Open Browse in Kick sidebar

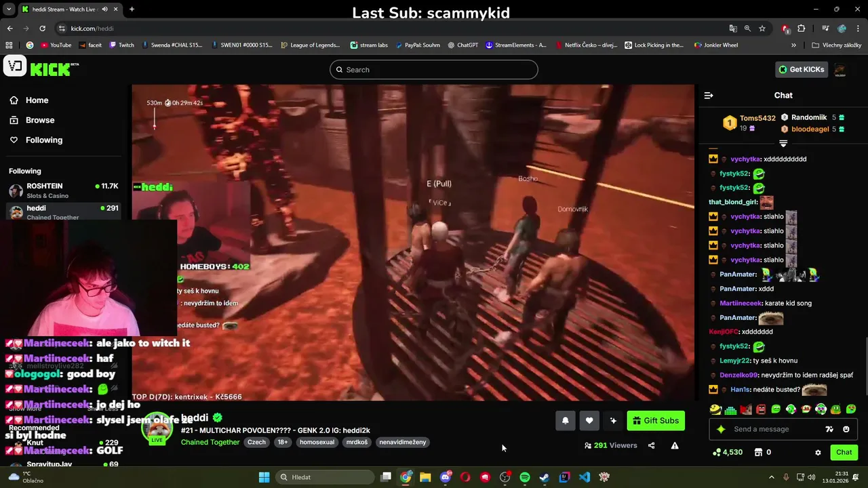[32, 120]
